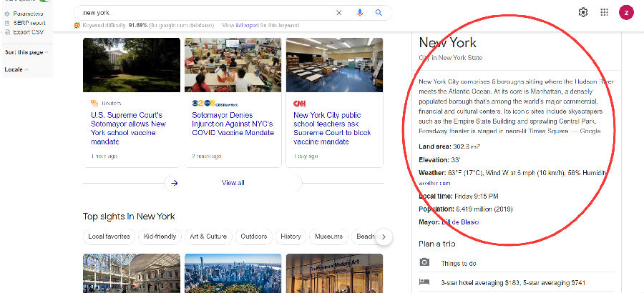The image size is (644, 293).
Task: Click the New York knowledge panel title
Action: [448, 43]
